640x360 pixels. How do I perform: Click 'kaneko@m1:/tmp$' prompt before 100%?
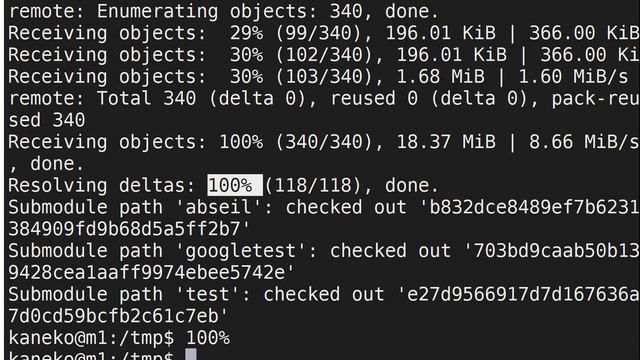[x=91, y=338]
